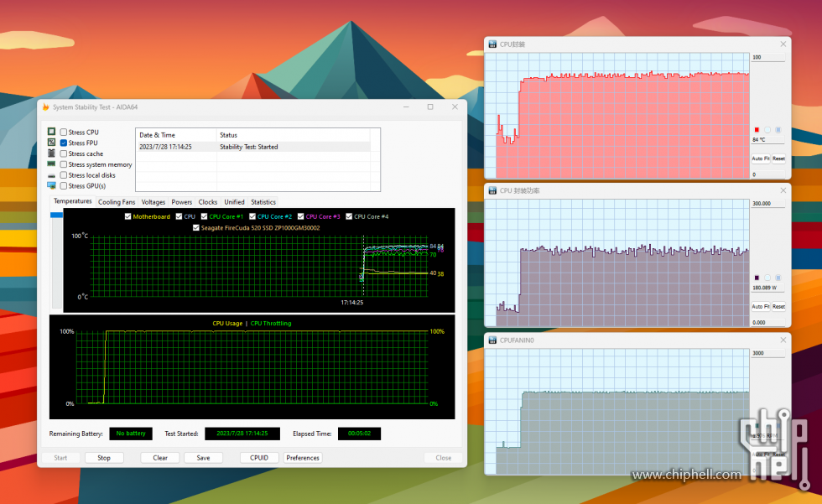The height and width of the screenshot is (504, 822).
Task: Hide the CPU Core #4 graph line
Action: [x=349, y=216]
